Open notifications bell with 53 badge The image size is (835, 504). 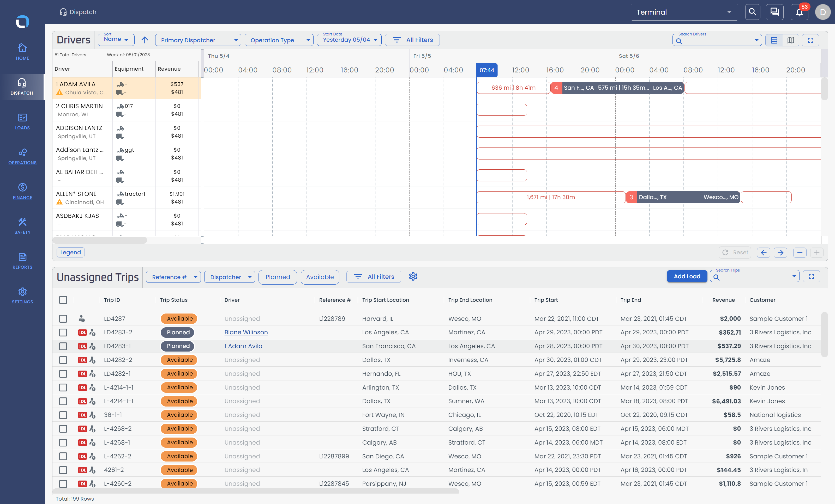[x=800, y=12]
